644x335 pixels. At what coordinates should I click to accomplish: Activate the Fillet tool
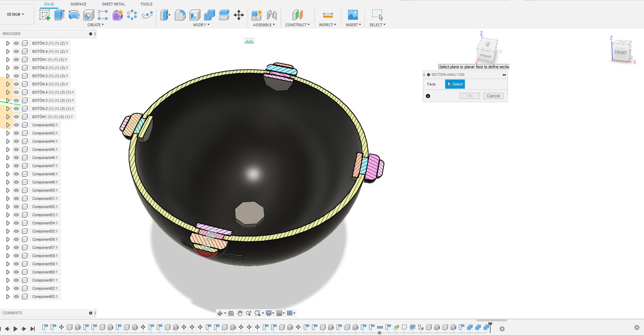click(x=180, y=15)
